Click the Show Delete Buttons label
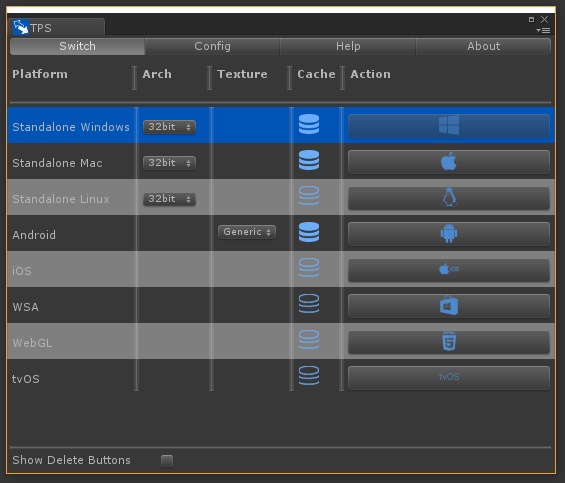The width and height of the screenshot is (565, 483). point(71,460)
